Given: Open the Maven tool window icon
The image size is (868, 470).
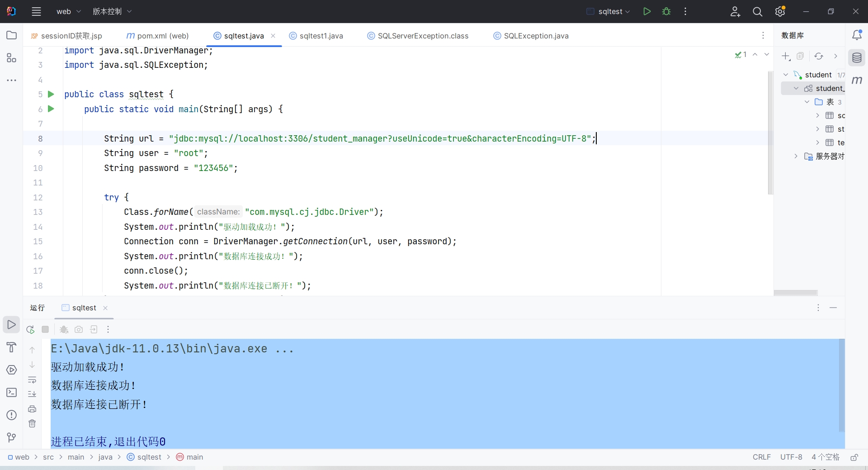Looking at the screenshot, I should tap(857, 80).
